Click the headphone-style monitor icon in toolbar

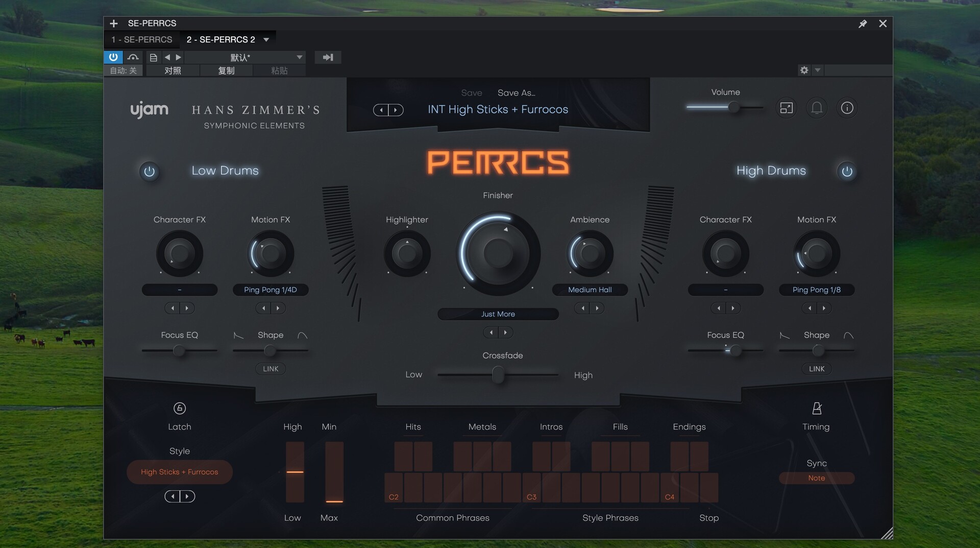[x=133, y=57]
